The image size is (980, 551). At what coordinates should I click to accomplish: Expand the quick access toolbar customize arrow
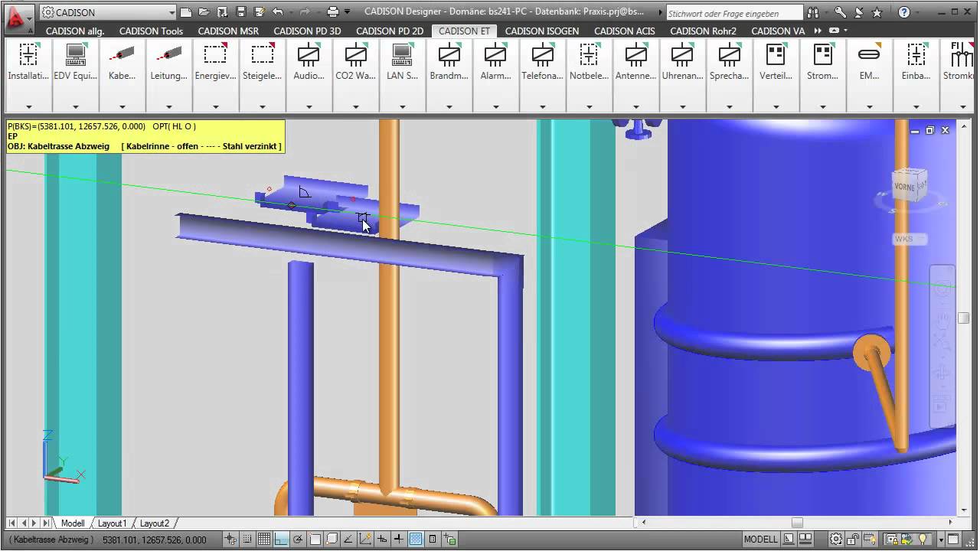click(348, 12)
